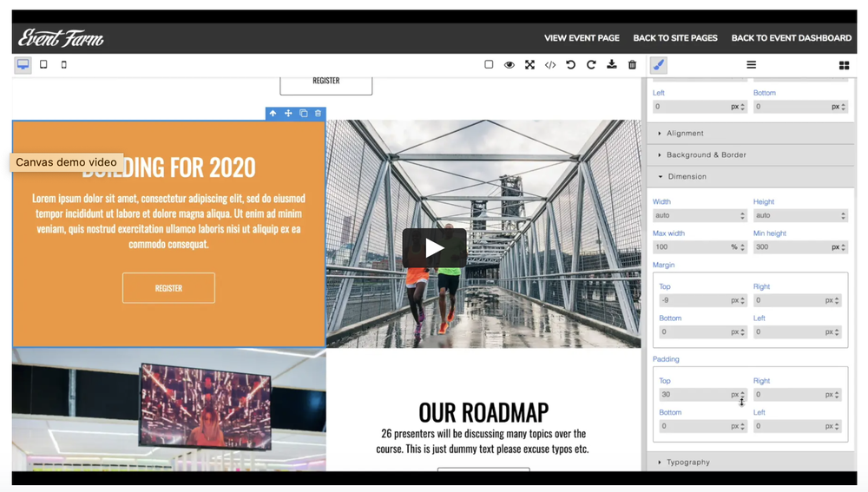This screenshot has width=868, height=492.
Task: Select the TV screen image block
Action: (169, 410)
